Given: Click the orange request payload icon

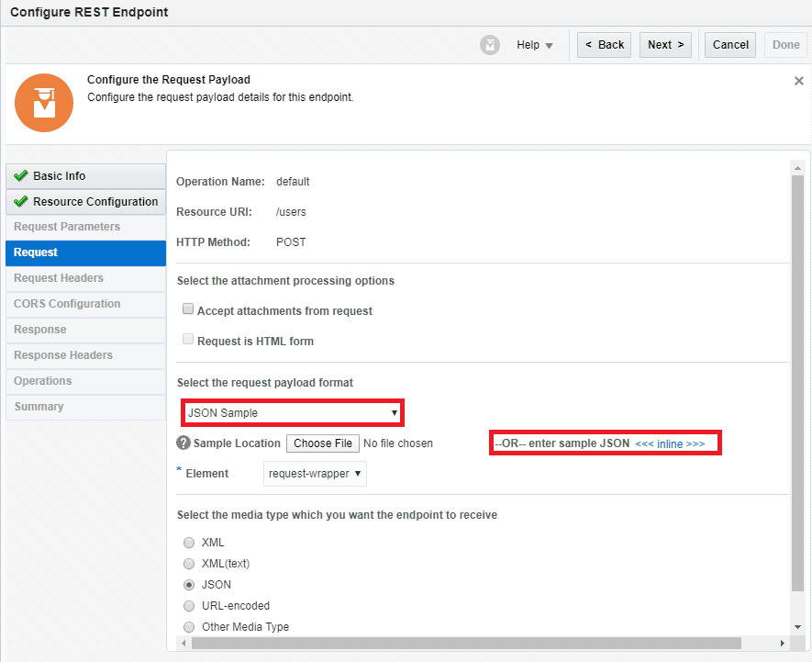Looking at the screenshot, I should tap(43, 102).
